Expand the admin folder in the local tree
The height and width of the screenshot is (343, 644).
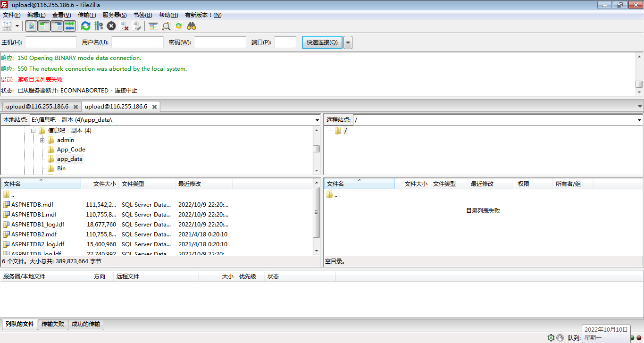pyautogui.click(x=42, y=140)
